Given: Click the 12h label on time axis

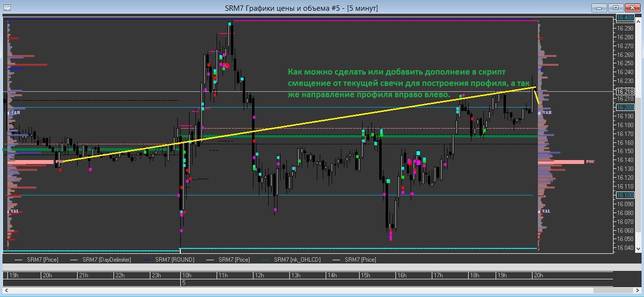Looking at the screenshot, I should pos(259,275).
